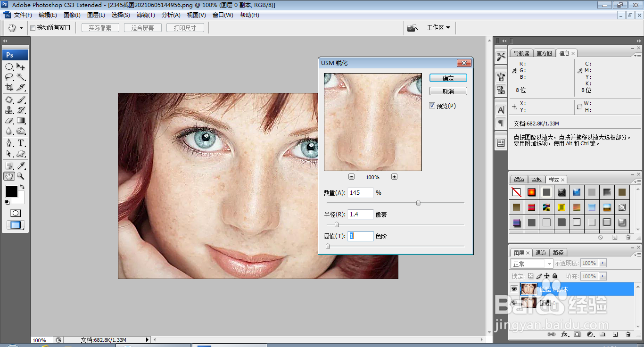Toggle Quick Mask mode in toolbox
Viewport: 644px width, 347px height.
coord(15,213)
